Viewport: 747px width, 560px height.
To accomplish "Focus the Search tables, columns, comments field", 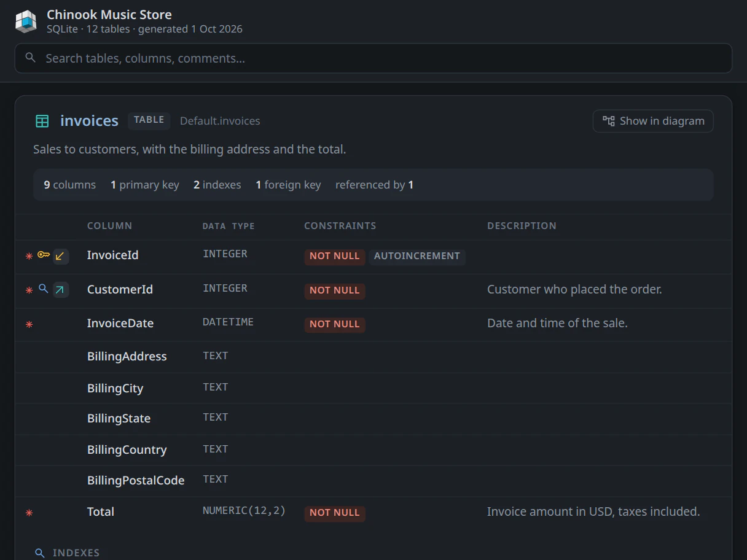I will click(x=373, y=58).
